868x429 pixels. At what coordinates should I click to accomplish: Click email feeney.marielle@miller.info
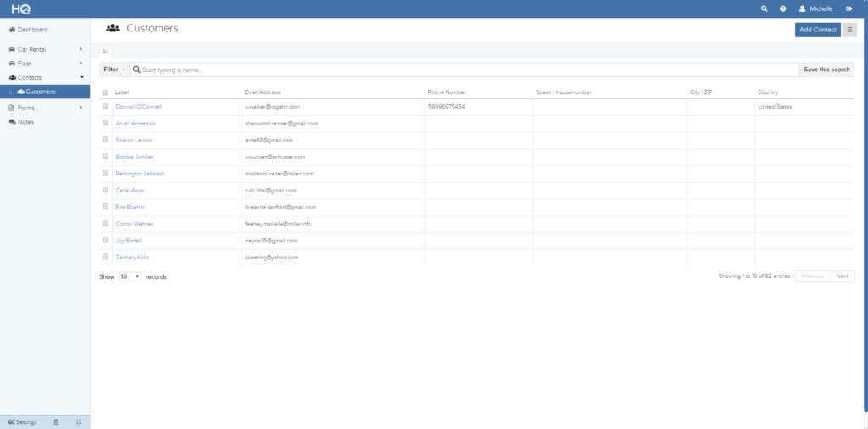278,224
